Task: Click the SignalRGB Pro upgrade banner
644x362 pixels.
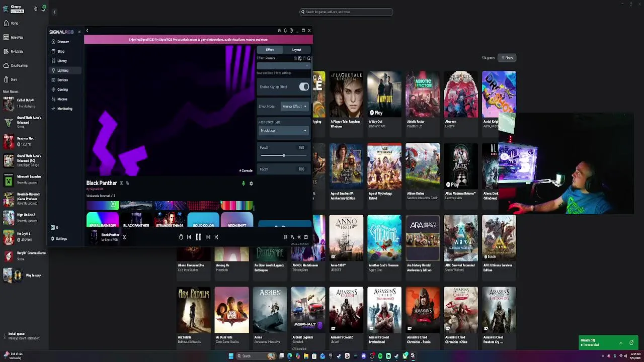Action: click(x=198, y=40)
